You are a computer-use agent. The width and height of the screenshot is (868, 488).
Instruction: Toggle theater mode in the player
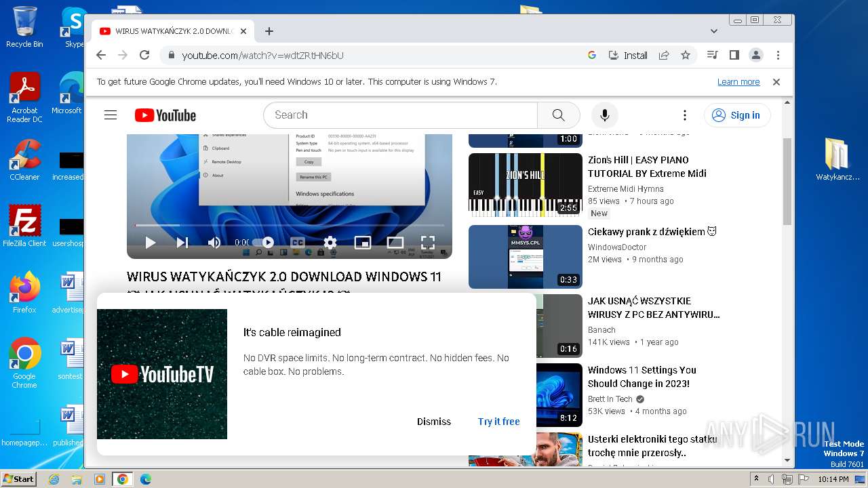pyautogui.click(x=395, y=243)
